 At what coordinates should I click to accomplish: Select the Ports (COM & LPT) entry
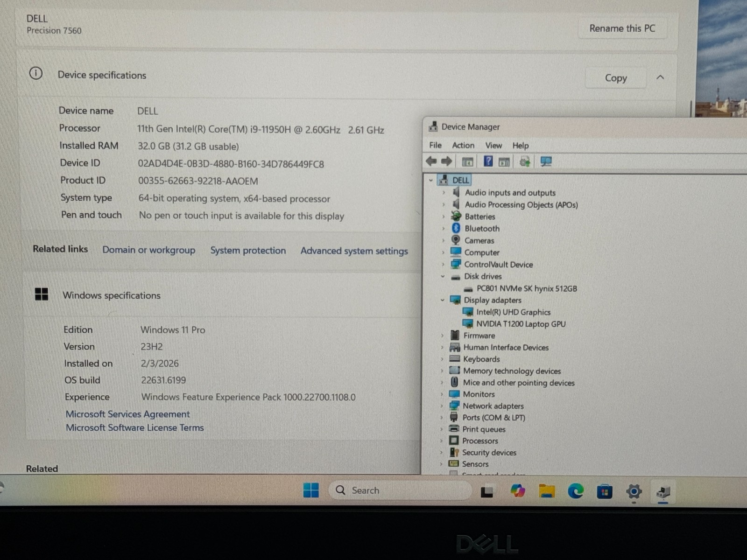coord(493,418)
